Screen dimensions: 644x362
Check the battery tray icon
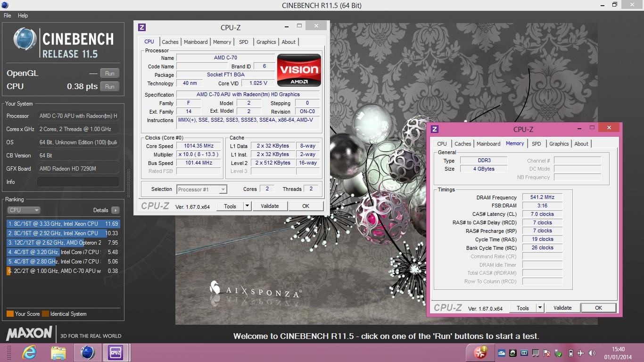point(570,353)
